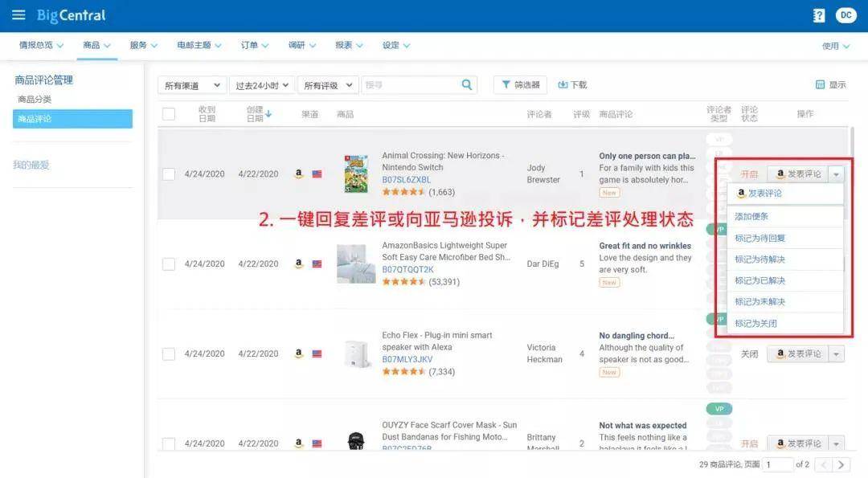Screen dimensions: 868x478
Task: Click the search magnifier icon
Action: click(467, 85)
